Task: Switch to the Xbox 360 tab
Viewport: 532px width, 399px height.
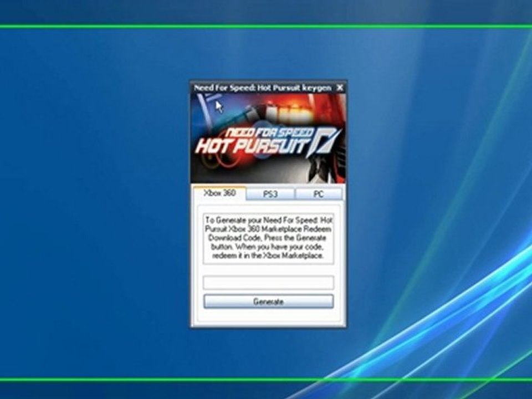Action: 219,193
